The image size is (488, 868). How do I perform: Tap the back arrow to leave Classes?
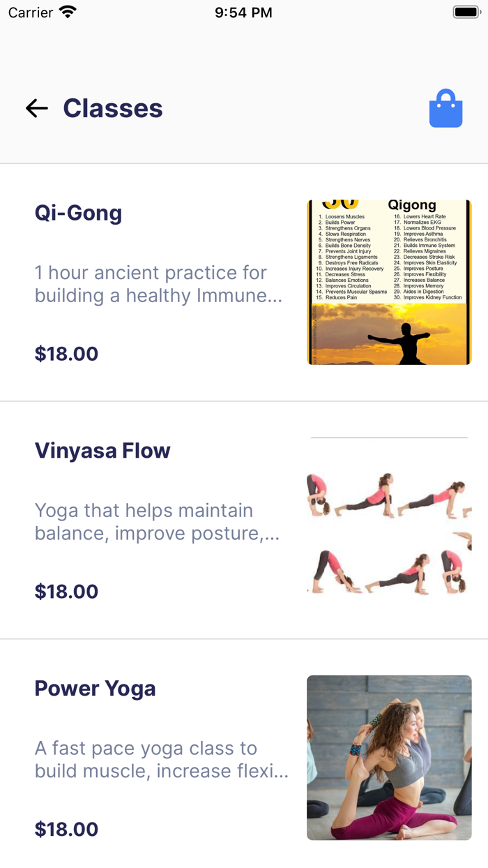(x=36, y=108)
